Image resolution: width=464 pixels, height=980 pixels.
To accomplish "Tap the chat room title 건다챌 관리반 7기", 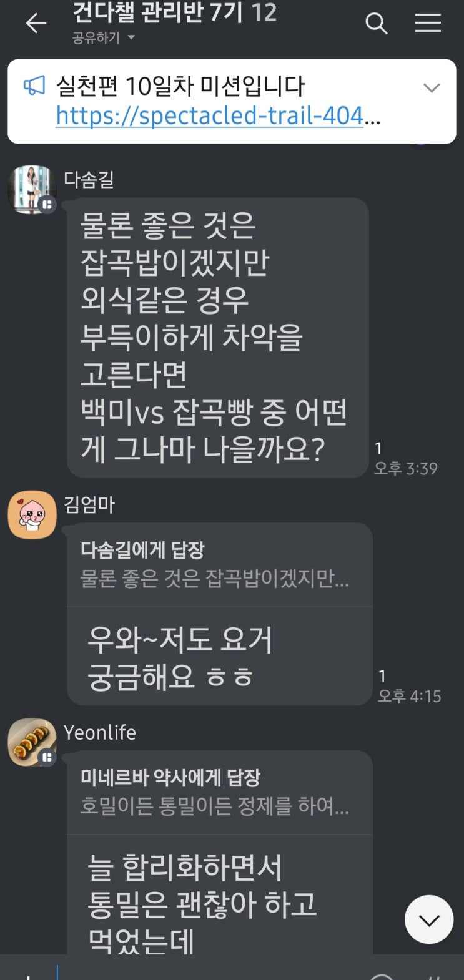I will point(157,12).
